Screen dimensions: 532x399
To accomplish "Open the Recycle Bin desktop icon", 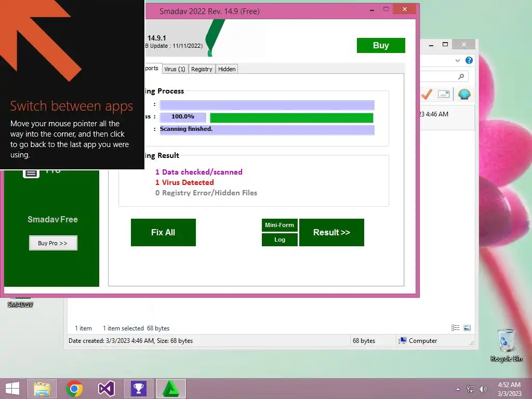I will click(506, 345).
